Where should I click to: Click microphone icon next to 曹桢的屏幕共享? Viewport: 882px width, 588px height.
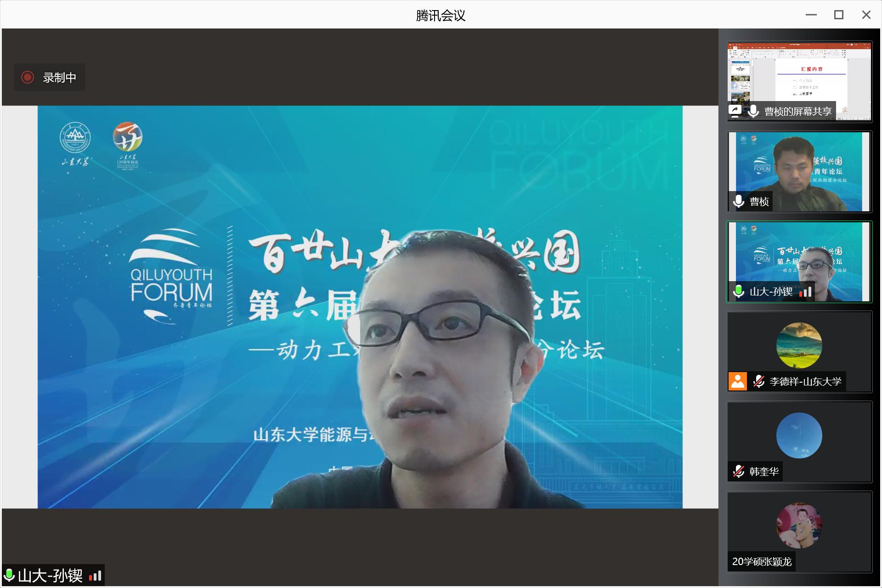pyautogui.click(x=753, y=111)
